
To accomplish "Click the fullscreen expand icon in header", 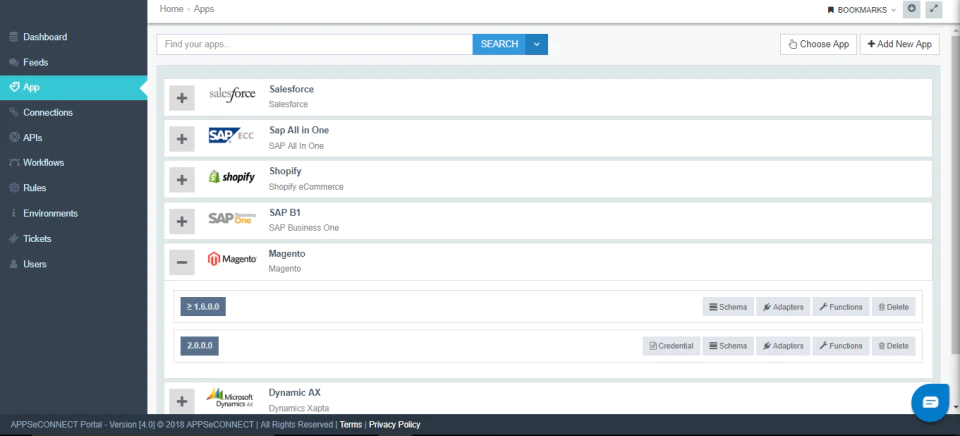I will (933, 9).
